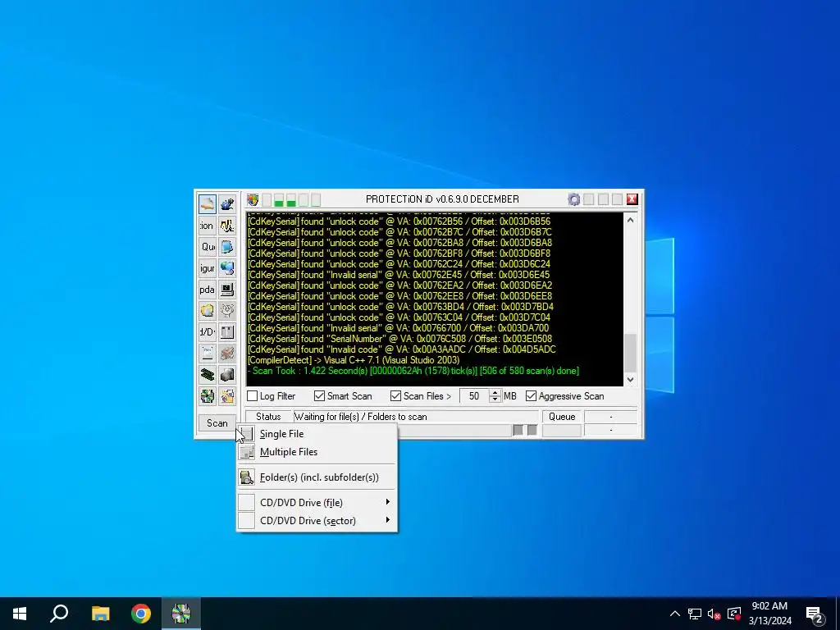Click the yellow waveform icon in sidebar

pyautogui.click(x=227, y=226)
